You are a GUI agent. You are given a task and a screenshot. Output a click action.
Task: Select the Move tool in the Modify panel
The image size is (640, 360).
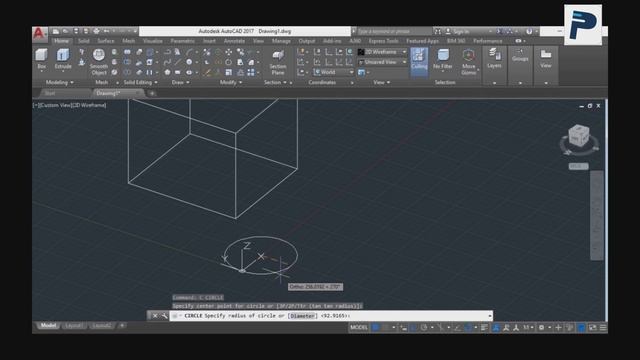click(x=229, y=52)
